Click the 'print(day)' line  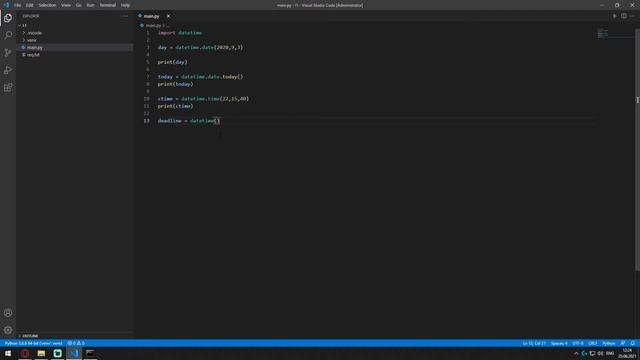[x=173, y=62]
